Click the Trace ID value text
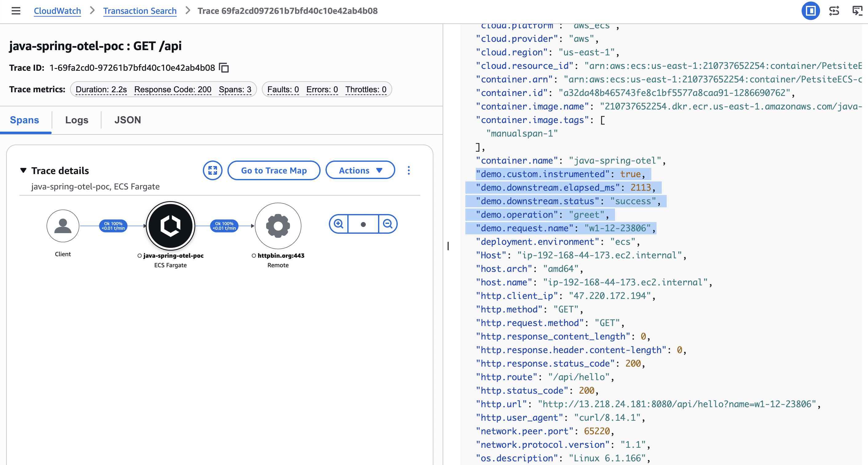The height and width of the screenshot is (465, 868). pos(132,68)
